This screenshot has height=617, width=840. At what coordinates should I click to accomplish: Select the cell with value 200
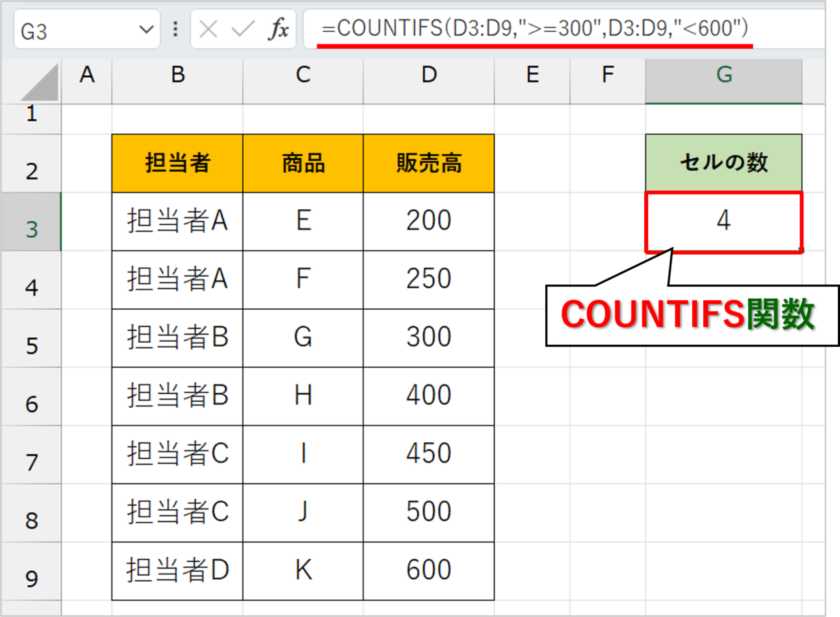(429, 221)
